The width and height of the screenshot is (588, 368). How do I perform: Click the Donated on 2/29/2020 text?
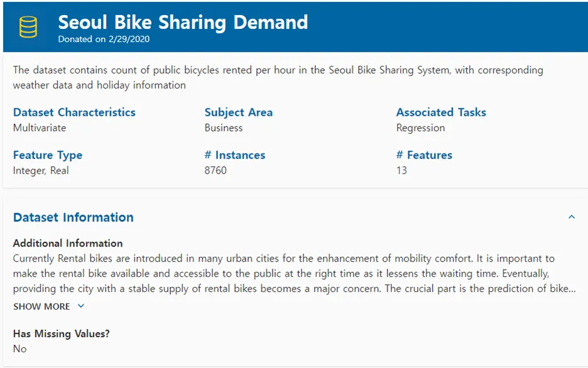[x=104, y=39]
